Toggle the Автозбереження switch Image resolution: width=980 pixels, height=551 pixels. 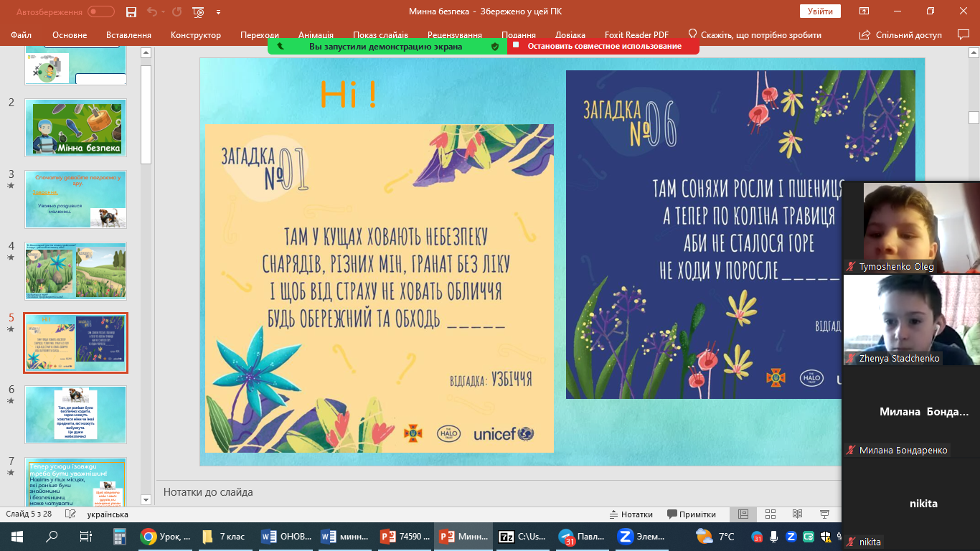(101, 11)
